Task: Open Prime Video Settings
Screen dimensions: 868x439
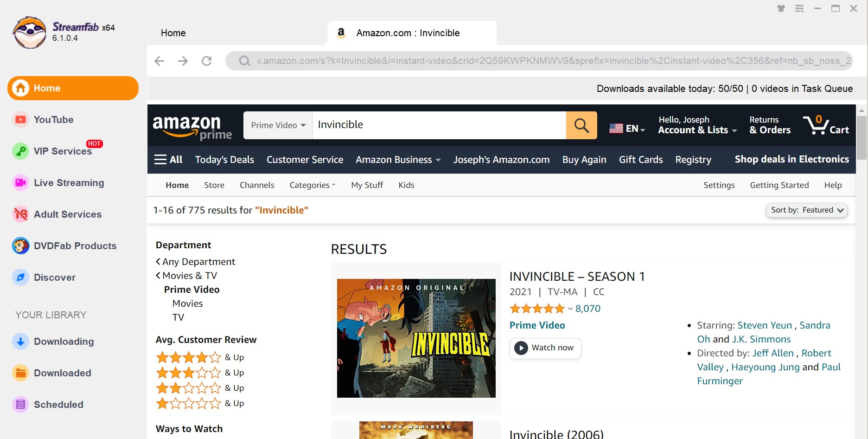Action: tap(719, 185)
